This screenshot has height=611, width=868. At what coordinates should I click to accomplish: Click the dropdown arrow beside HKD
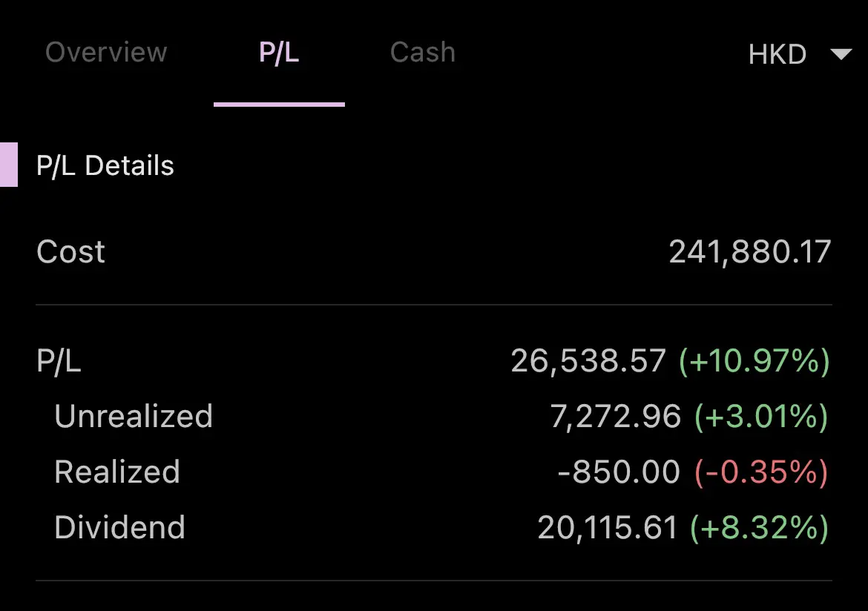pyautogui.click(x=841, y=53)
